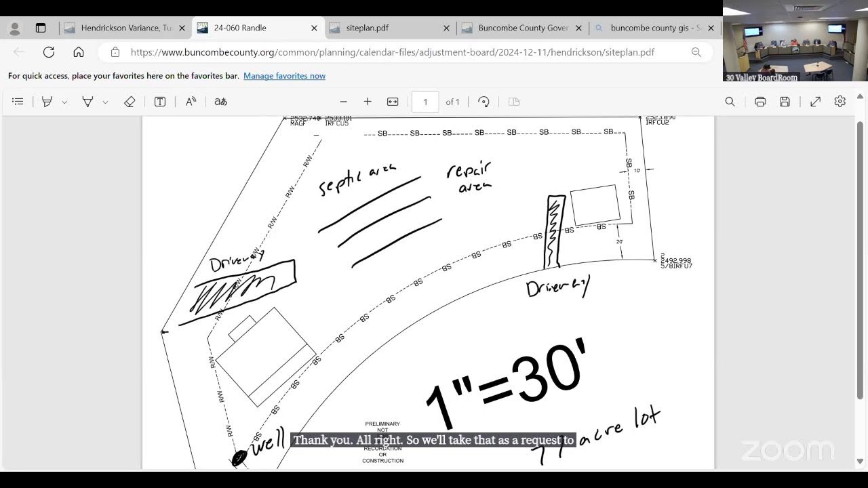The image size is (868, 488).
Task: Rotate the PDF page
Action: point(484,102)
